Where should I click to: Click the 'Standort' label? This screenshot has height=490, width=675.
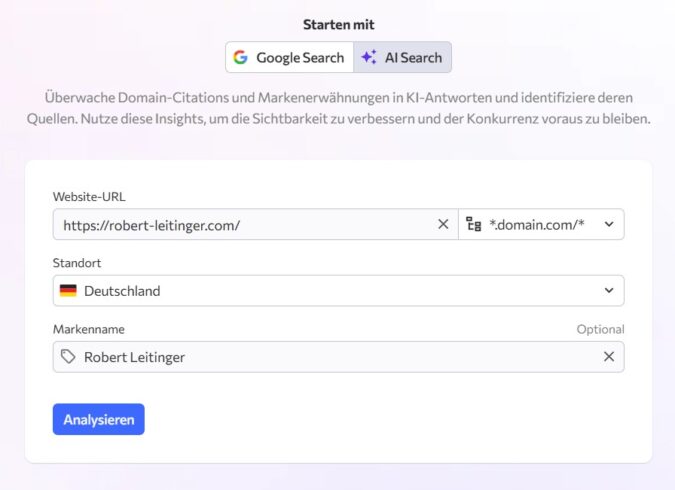77,263
